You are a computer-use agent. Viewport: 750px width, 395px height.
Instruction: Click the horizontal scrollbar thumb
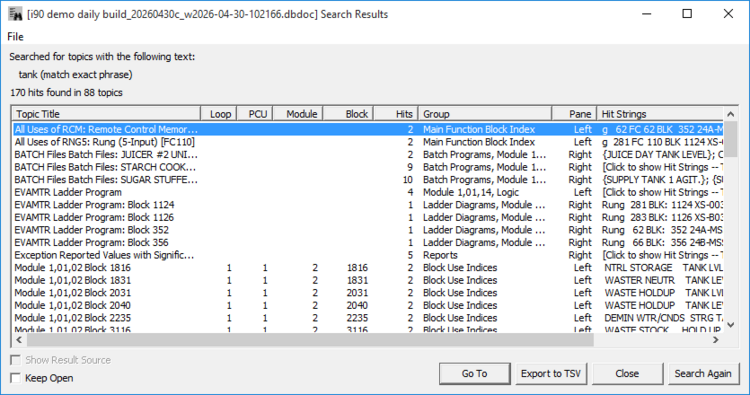(310, 340)
